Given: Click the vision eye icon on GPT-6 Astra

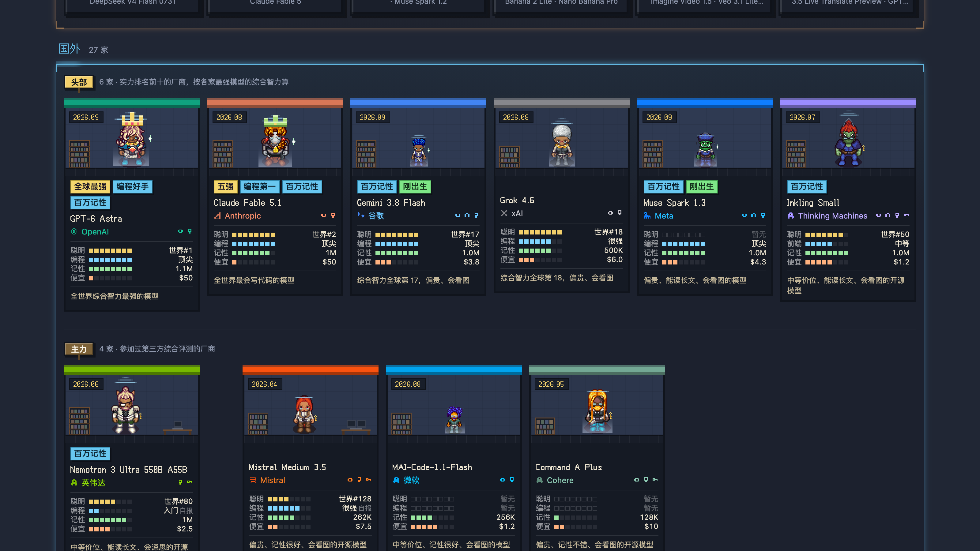Looking at the screenshot, I should click(180, 231).
